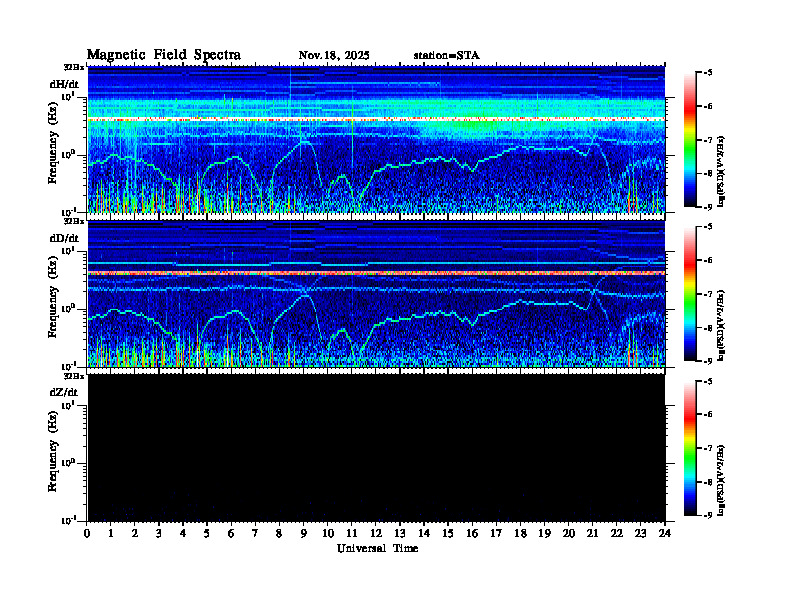Click the log PSD unit label beside dH/dt color bar

pyautogui.click(x=721, y=171)
